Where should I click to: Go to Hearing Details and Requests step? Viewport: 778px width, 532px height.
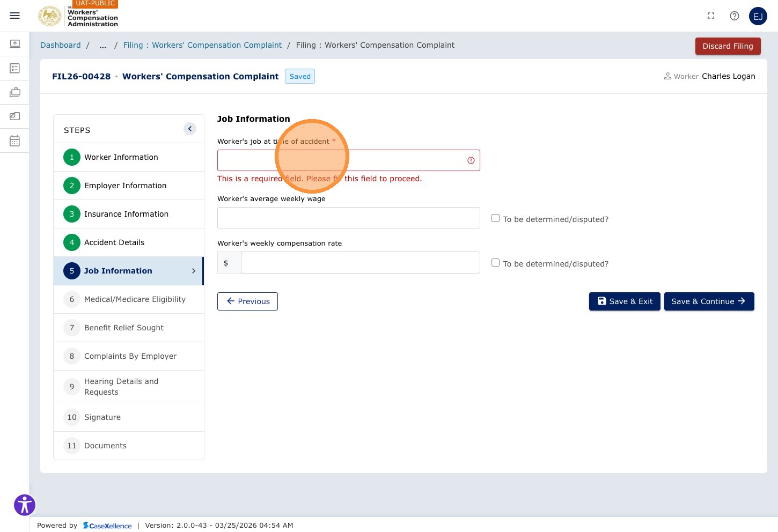(129, 387)
